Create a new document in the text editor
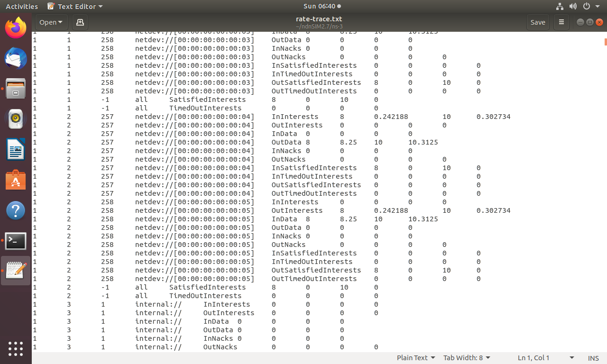 point(80,22)
